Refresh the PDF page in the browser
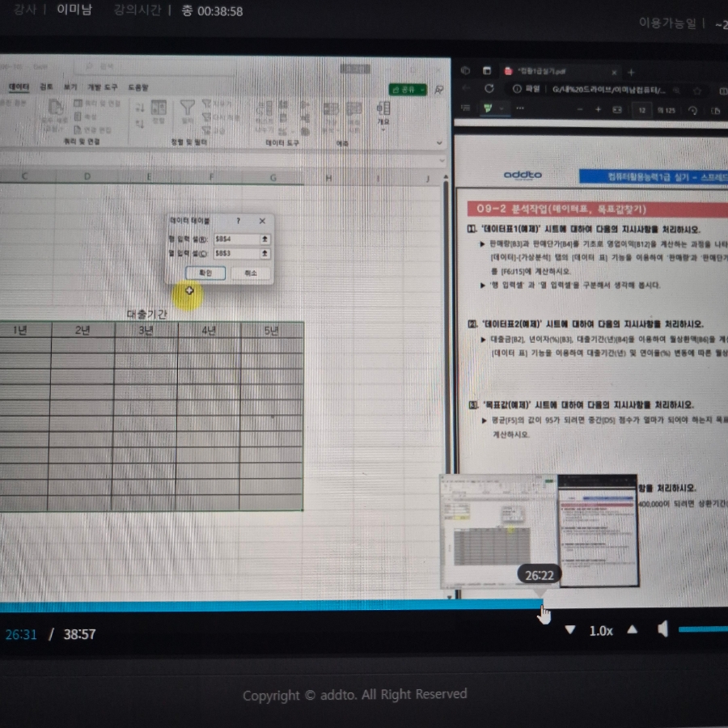Viewport: 728px width, 728px height. 489,89
